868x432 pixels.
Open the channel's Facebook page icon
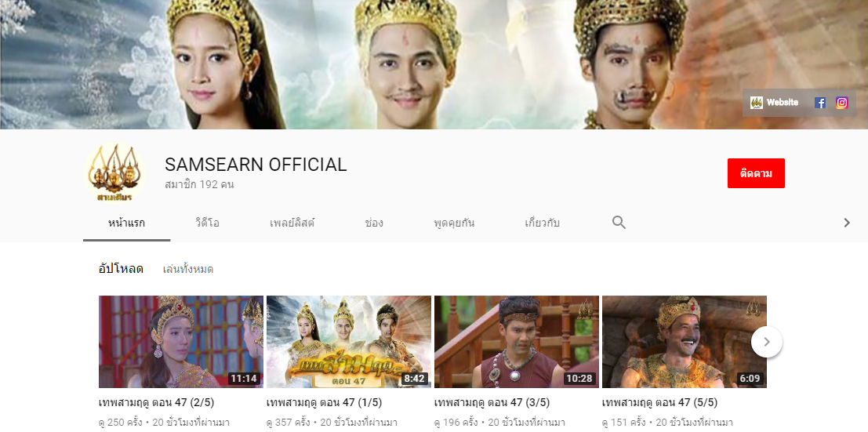820,103
